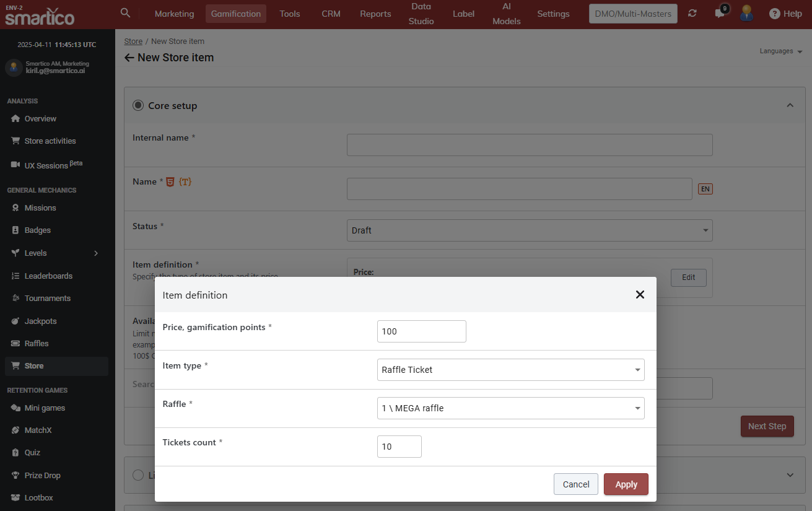Click the Cancel button in dialog
Image resolution: width=812 pixels, height=511 pixels.
[575, 484]
